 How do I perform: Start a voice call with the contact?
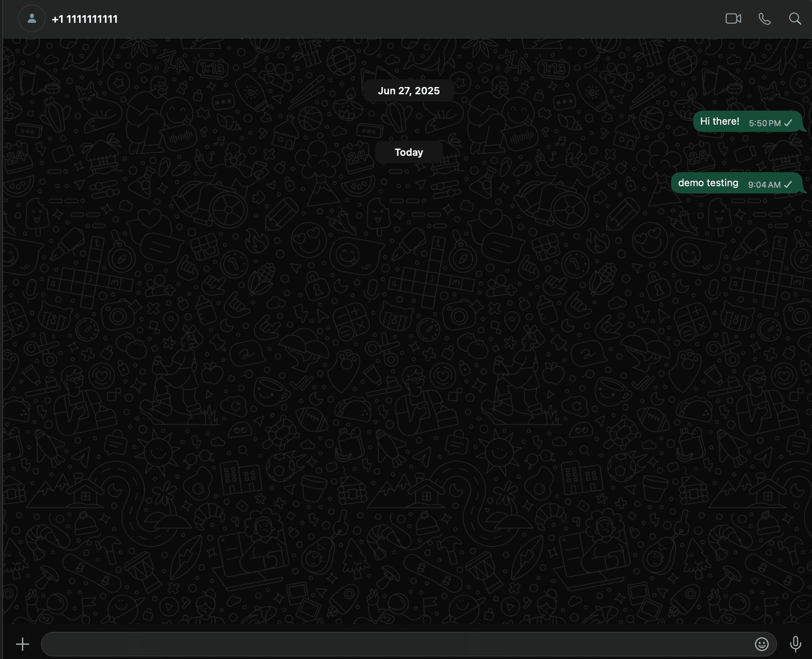pyautogui.click(x=764, y=18)
